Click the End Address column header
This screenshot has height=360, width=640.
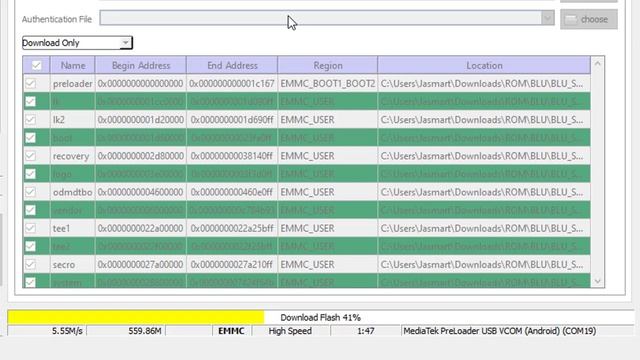tap(232, 65)
